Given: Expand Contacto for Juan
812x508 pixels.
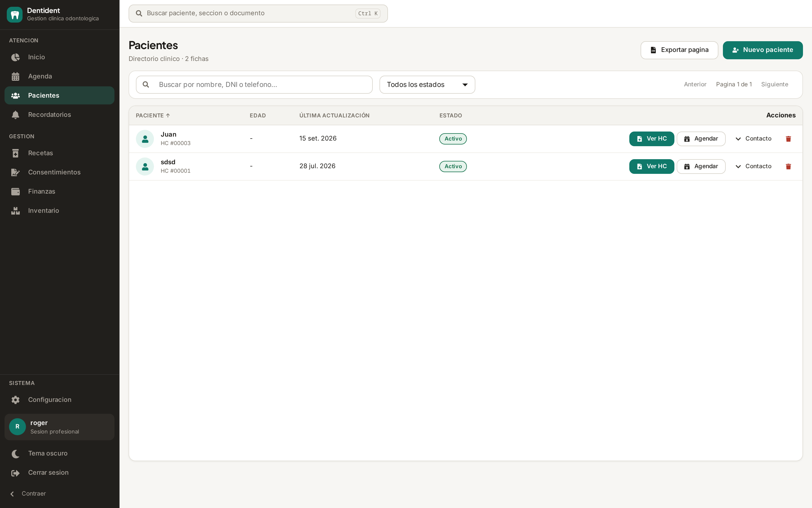Looking at the screenshot, I should coord(753,139).
